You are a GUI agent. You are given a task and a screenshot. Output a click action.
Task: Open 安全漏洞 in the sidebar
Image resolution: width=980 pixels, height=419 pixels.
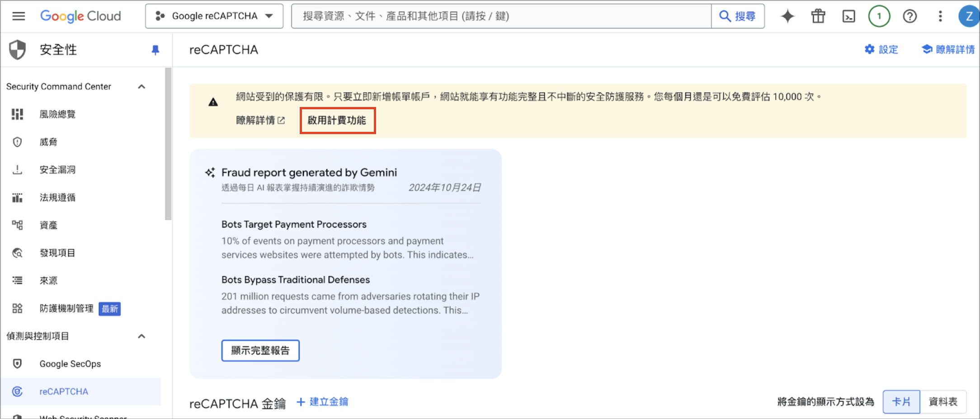[x=57, y=170]
